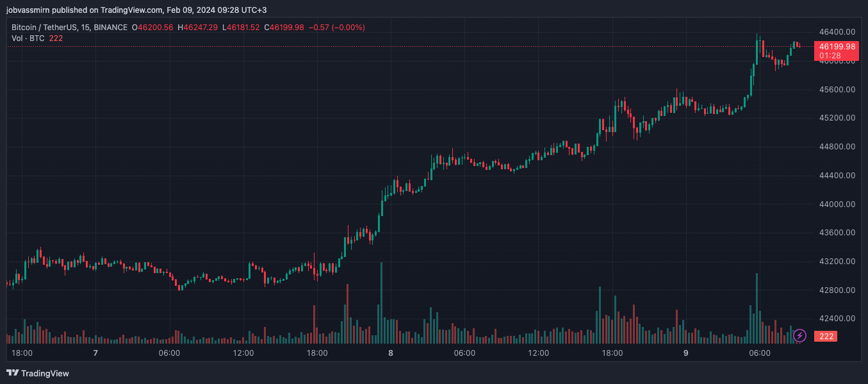
Task: Click the TradingView wordmark text
Action: pyautogui.click(x=45, y=373)
